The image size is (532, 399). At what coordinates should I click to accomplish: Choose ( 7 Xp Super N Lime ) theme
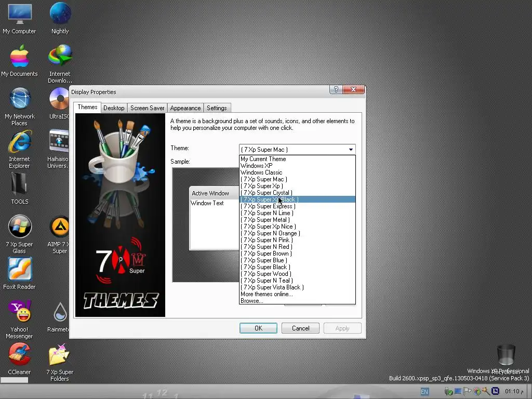[x=297, y=213]
